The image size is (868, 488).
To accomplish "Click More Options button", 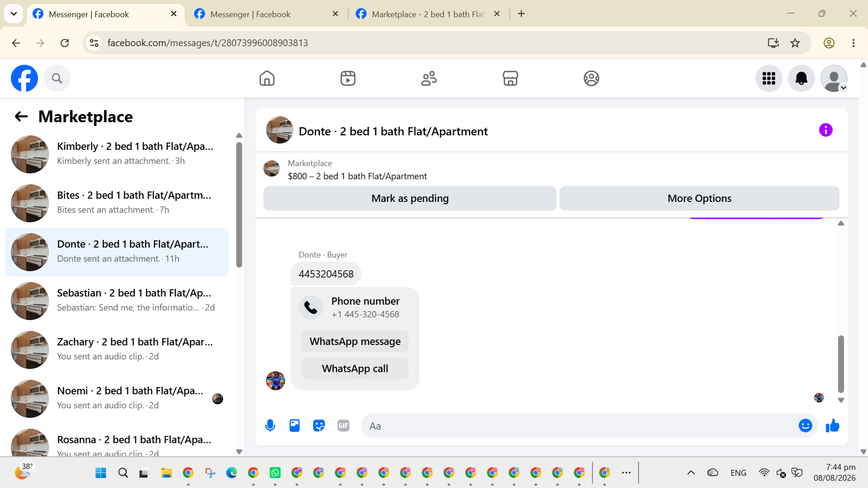I will coord(699,198).
